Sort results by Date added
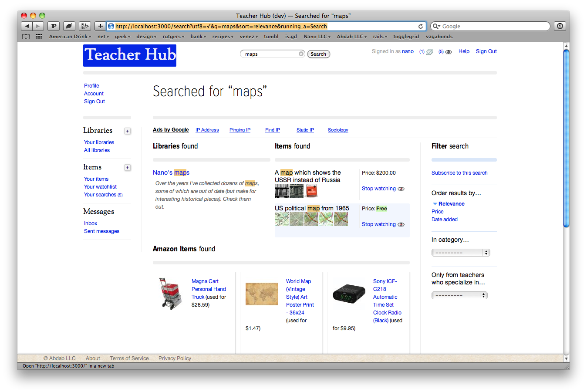587x392 pixels. 444,220
